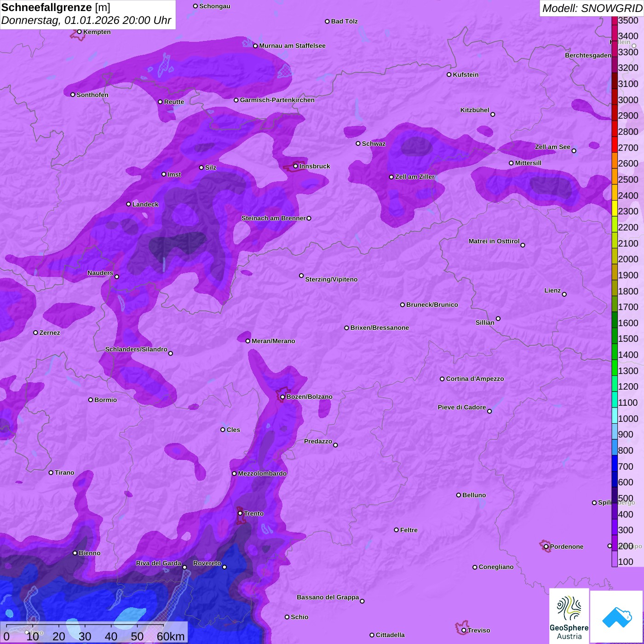Viewport: 644px width, 644px height.
Task: Click the date 'Donnerstag, 01.01.2026 20:00 Uhr'
Action: click(86, 20)
